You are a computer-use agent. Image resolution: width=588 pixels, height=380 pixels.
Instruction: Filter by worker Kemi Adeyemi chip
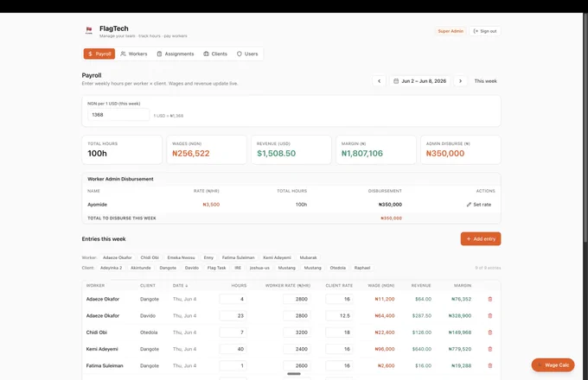point(277,257)
